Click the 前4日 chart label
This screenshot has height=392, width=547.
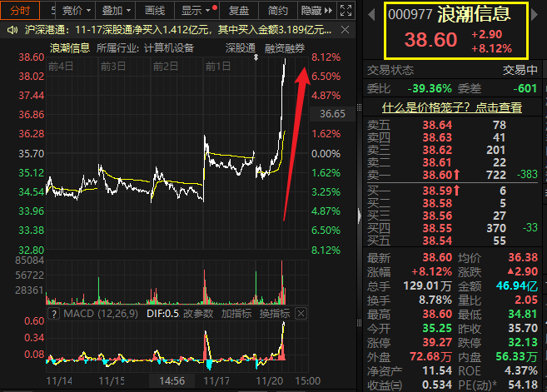click(x=61, y=67)
